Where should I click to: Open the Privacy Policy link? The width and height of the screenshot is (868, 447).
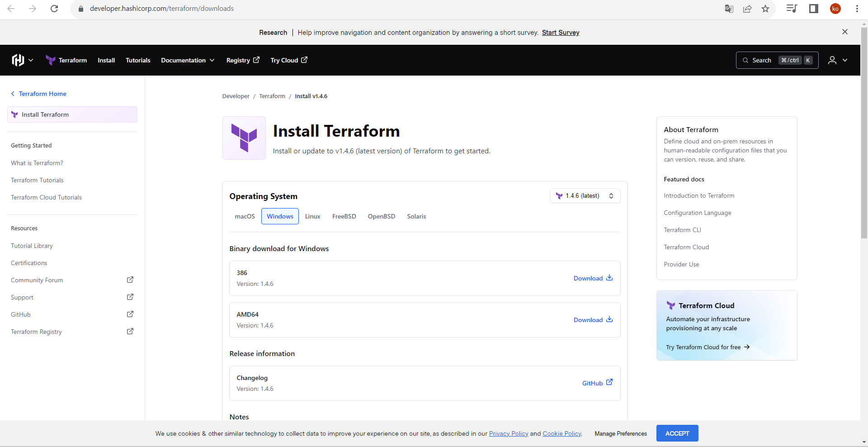coord(509,433)
